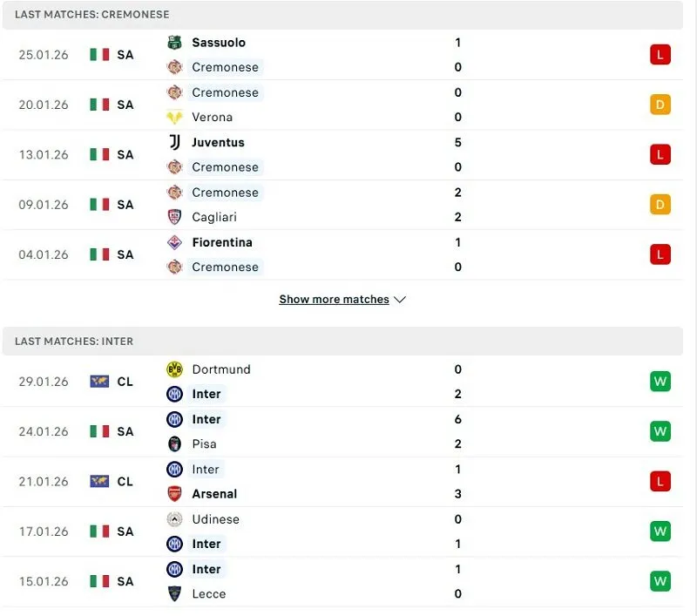This screenshot has width=697, height=616.
Task: Click orange D badge for Verona match
Action: [x=660, y=105]
